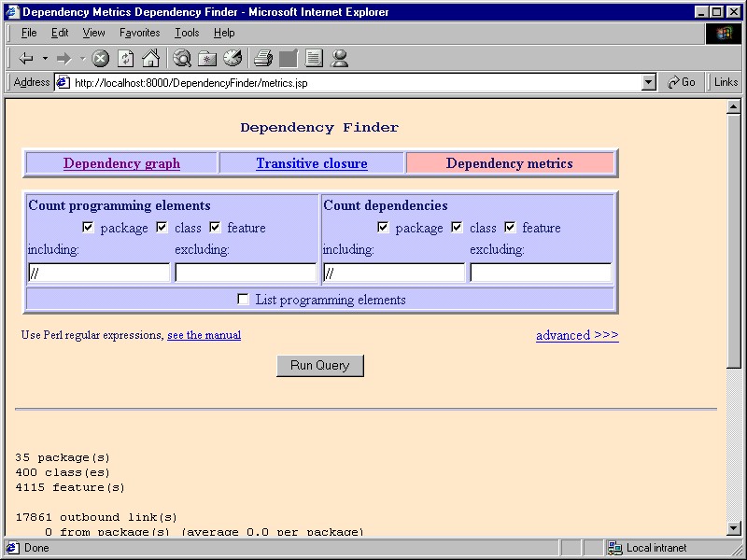The height and width of the screenshot is (560, 747).
Task: Click the Edit page toolbar icon
Action: coord(289,58)
